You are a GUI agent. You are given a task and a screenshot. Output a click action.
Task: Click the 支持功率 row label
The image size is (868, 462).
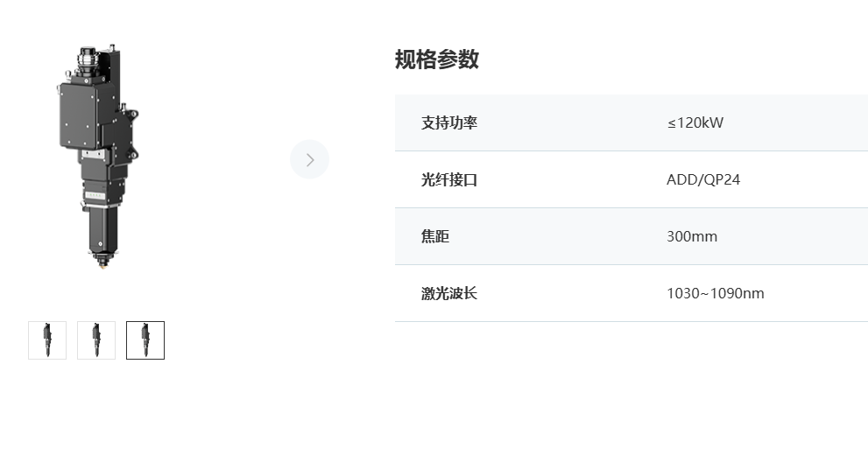(x=449, y=122)
